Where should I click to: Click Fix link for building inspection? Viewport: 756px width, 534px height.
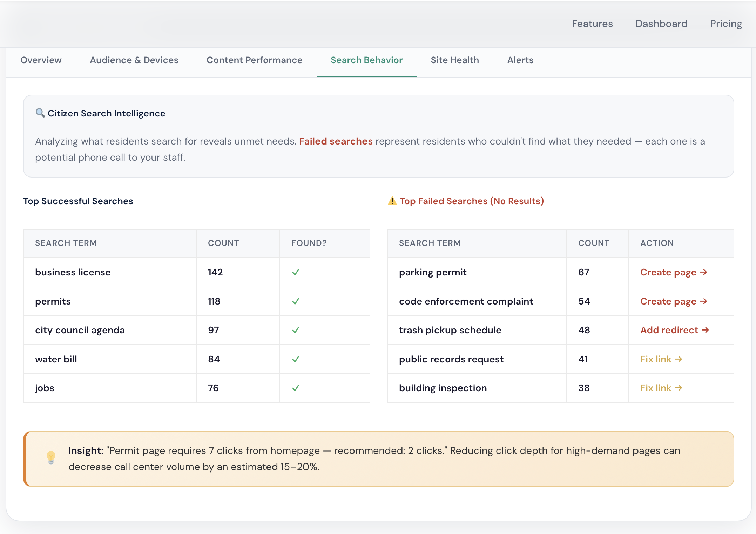[661, 388]
